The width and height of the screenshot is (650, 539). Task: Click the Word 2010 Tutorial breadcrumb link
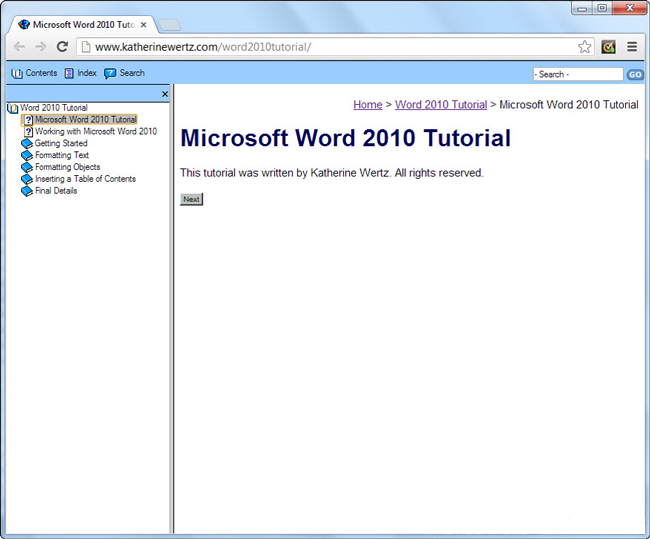click(x=441, y=105)
